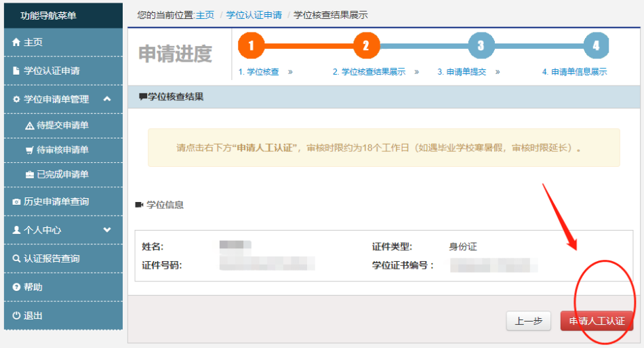Open 待审核申请单 in the sidebar

62,150
